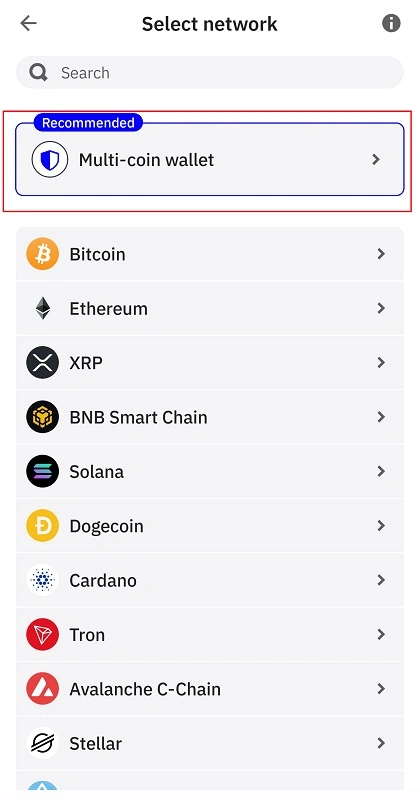Select the Ethereum network entry

point(210,308)
